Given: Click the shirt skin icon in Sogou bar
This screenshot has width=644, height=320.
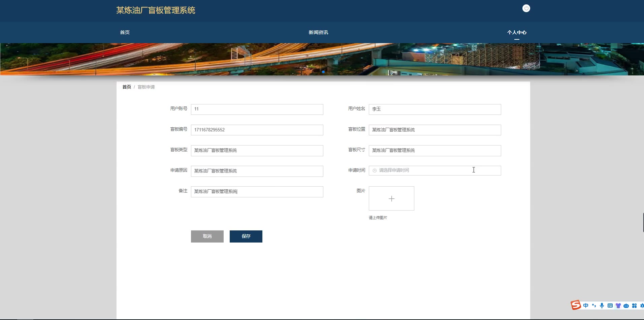Looking at the screenshot, I should 618,306.
